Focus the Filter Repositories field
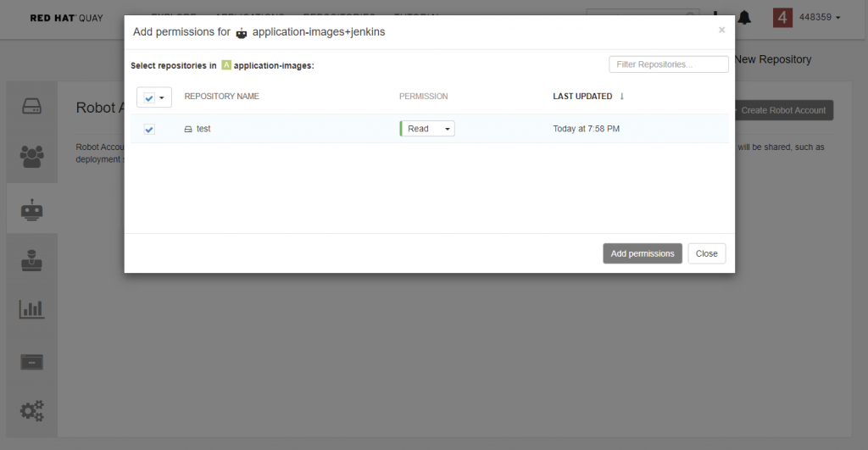This screenshot has width=868, height=450. tap(668, 64)
